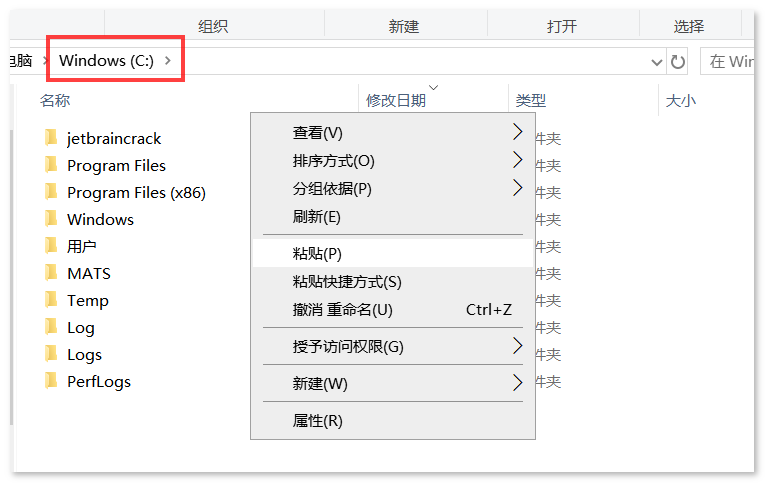Select the PerfLogs folder name
Image resolution: width=765 pixels, height=483 pixels.
[99, 382]
